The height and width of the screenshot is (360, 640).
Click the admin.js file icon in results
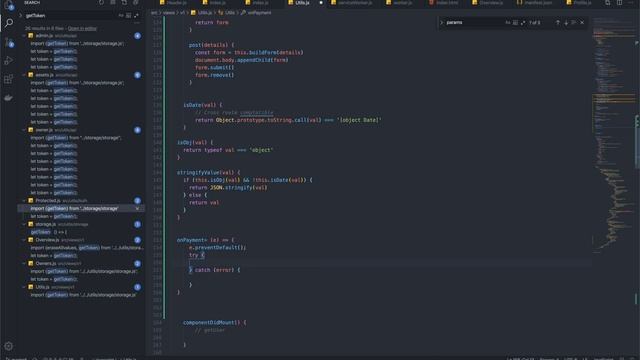pyautogui.click(x=31, y=36)
